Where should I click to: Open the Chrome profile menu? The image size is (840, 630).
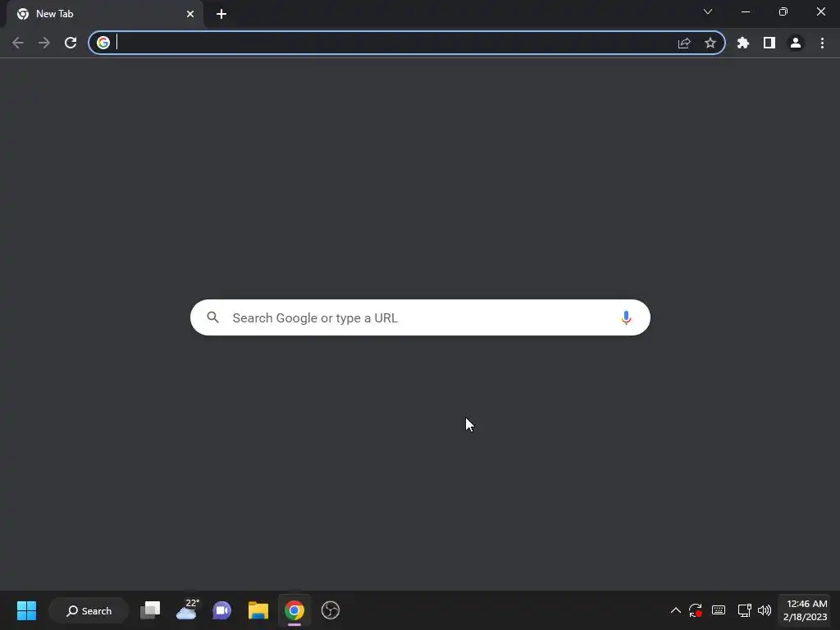coord(796,43)
